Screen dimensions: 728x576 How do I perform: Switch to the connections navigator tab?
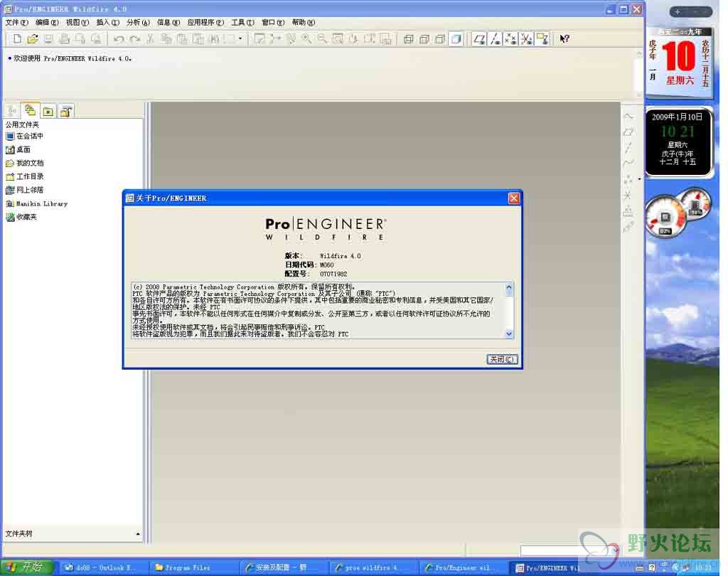click(x=66, y=111)
